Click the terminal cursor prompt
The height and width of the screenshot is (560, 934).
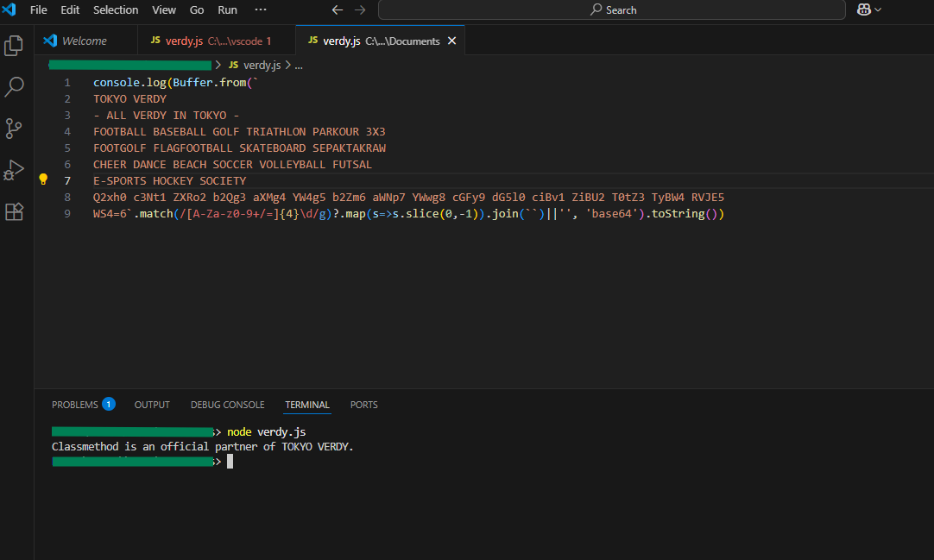pyautogui.click(x=230, y=462)
